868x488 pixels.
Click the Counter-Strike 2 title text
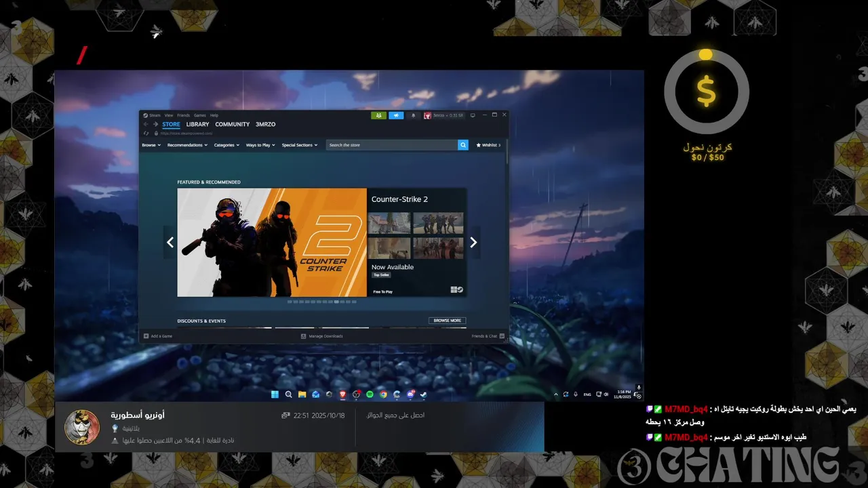[399, 199]
